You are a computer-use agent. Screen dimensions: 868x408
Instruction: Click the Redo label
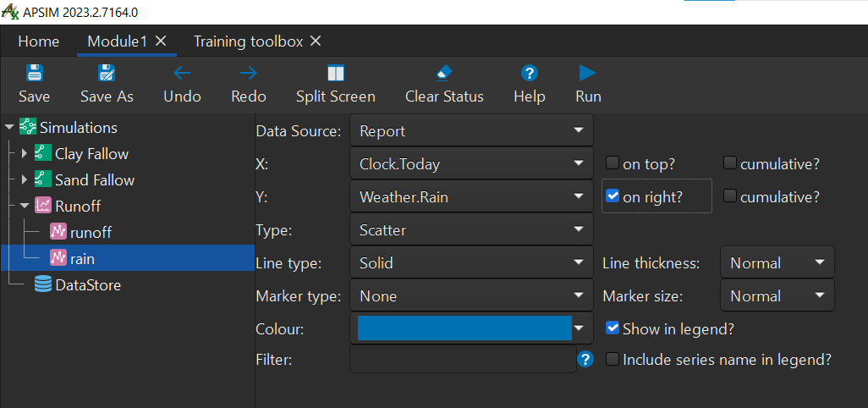[249, 96]
